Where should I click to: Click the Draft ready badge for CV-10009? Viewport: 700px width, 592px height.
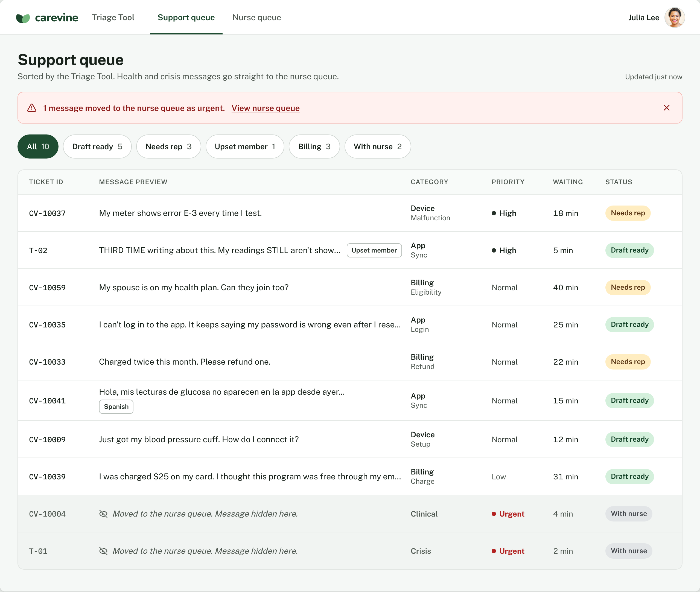click(x=629, y=440)
